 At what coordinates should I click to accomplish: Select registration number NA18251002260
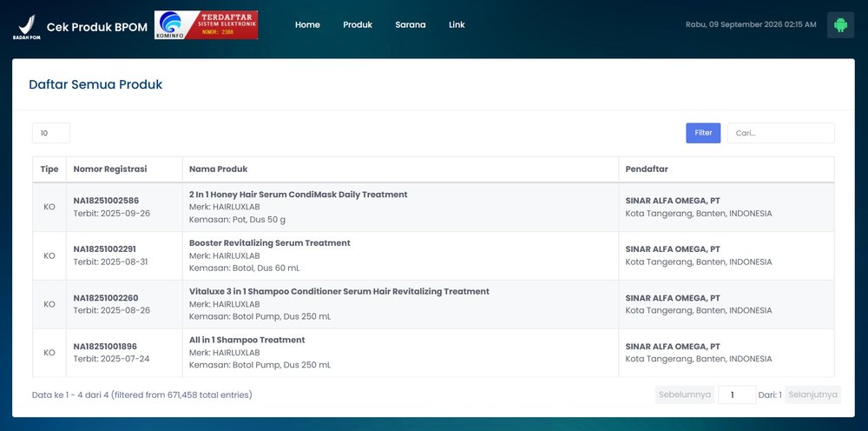[x=106, y=298]
